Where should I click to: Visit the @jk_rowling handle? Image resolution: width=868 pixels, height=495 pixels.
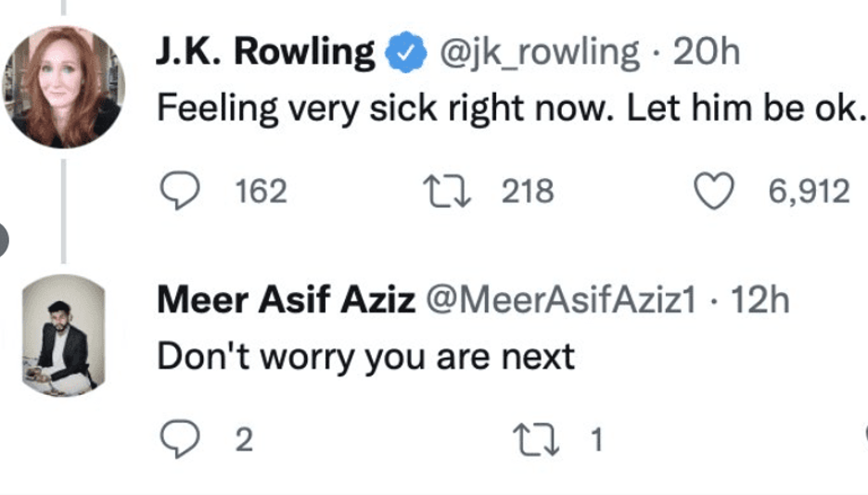[539, 54]
